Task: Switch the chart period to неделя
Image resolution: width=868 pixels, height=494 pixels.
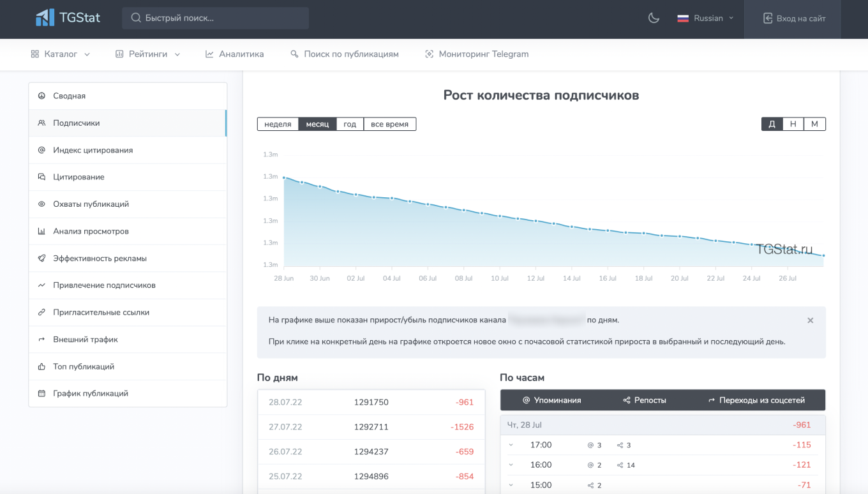Action: [x=278, y=124]
